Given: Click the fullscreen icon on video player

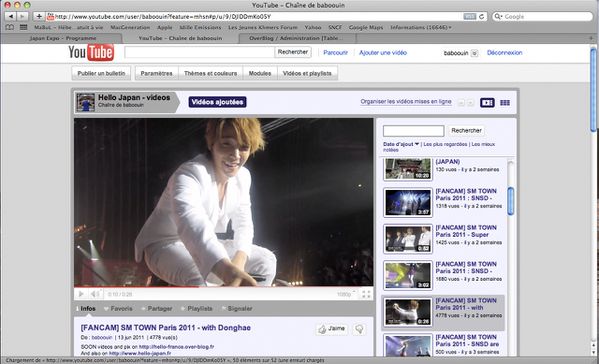Looking at the screenshot, I should pos(366,294).
